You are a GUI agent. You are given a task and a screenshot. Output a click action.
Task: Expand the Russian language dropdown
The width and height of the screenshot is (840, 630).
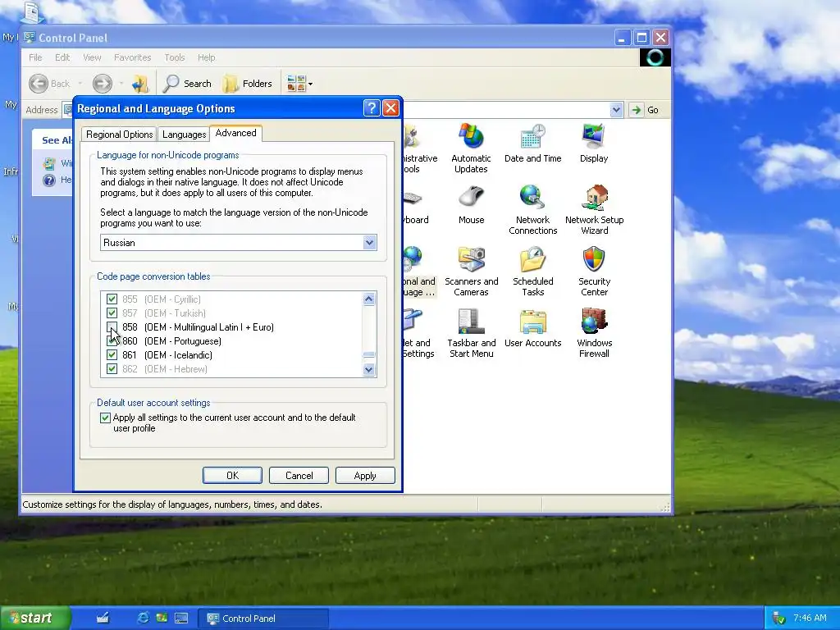(x=370, y=243)
